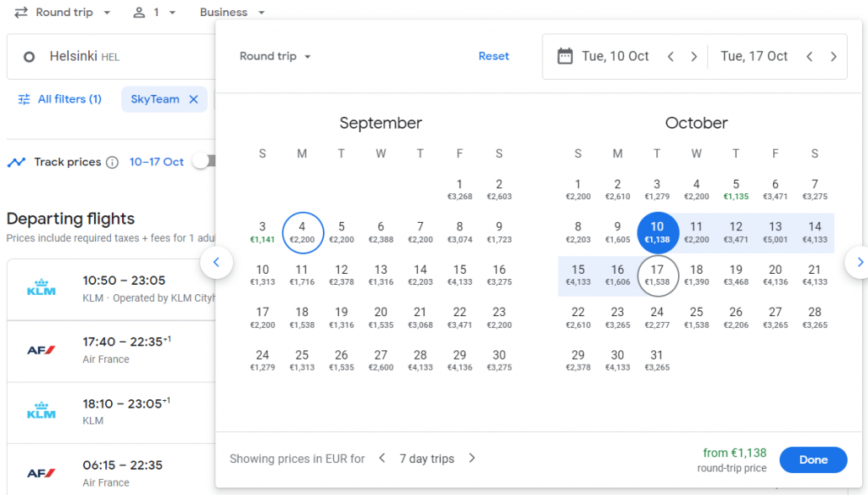Decrease trip length from 7 day trips
The height and width of the screenshot is (495, 868).
pos(382,458)
